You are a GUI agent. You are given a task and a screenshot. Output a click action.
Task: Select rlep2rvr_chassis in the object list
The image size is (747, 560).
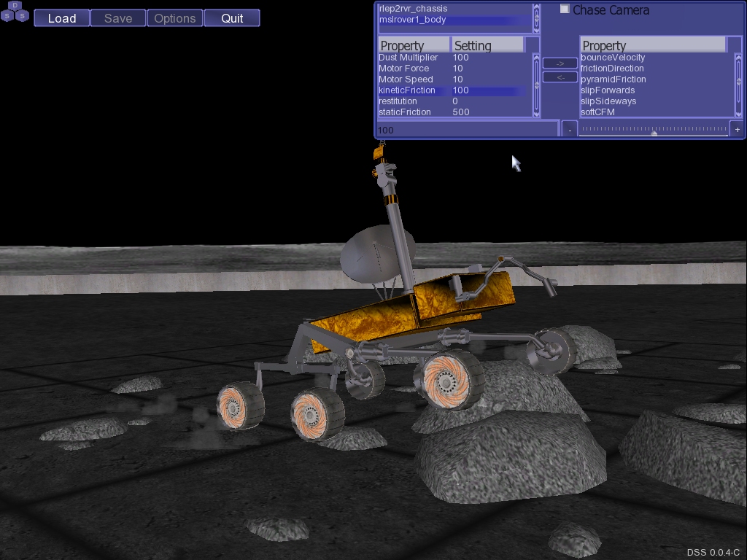pyautogui.click(x=454, y=9)
